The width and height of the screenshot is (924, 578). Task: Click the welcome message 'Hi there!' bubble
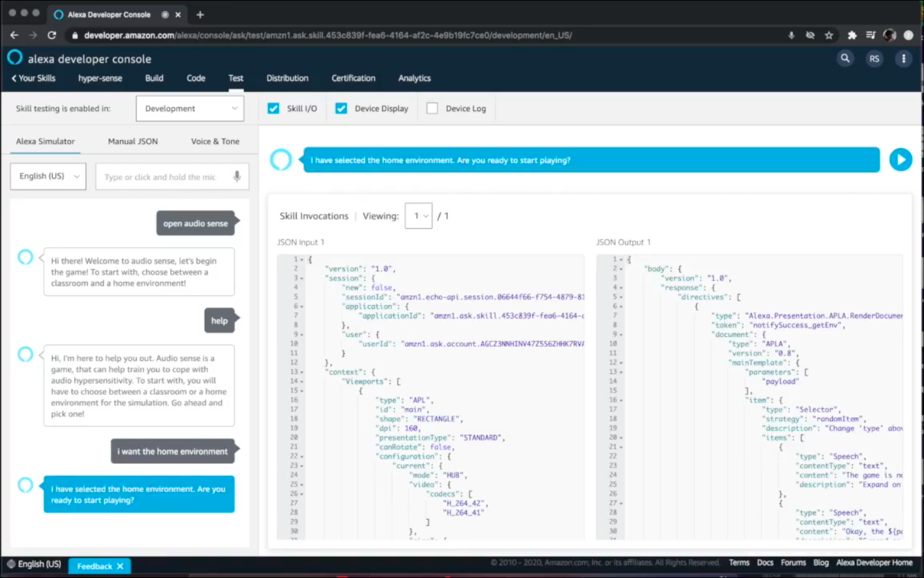pos(139,272)
